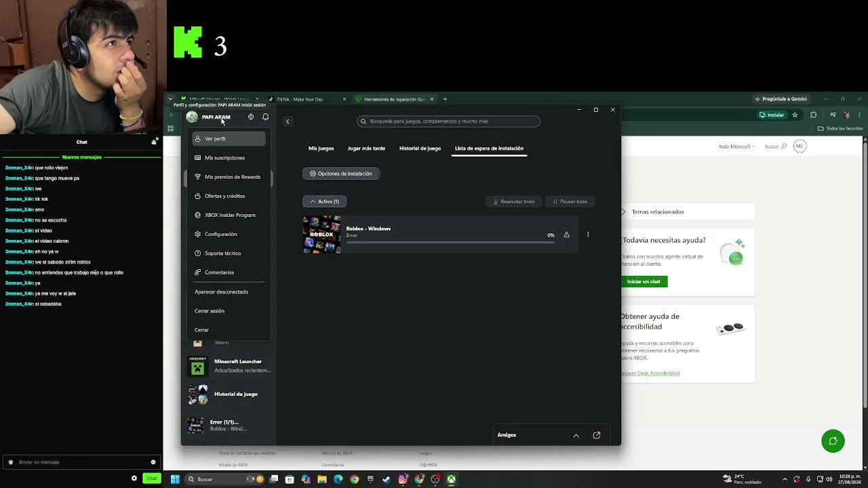Click Cerrar sesión in profile menu
This screenshot has width=868, height=488.
[229, 310]
